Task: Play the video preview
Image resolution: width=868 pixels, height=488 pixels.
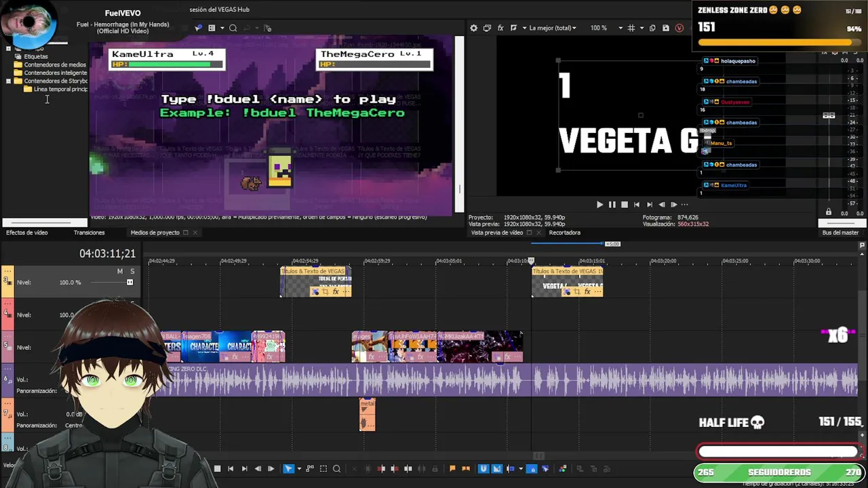Action: tap(599, 204)
